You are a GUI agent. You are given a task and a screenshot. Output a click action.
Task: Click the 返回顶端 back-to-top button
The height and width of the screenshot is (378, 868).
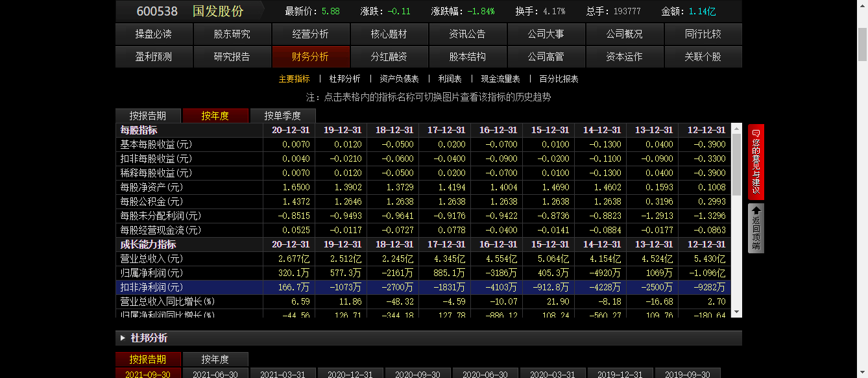[x=756, y=228]
